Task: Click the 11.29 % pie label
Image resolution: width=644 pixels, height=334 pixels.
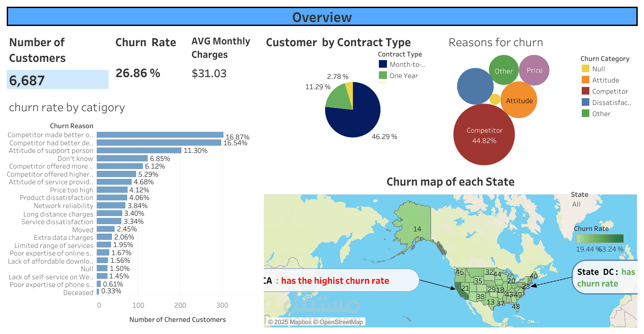Action: point(318,87)
